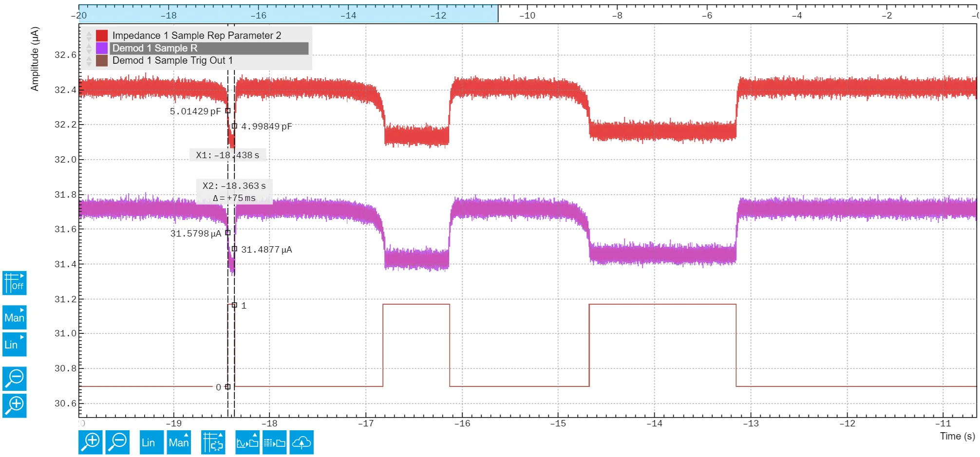Click the brown Trig Out 1 color swatch
Viewport: 980px width, 457px height.
coord(102,60)
